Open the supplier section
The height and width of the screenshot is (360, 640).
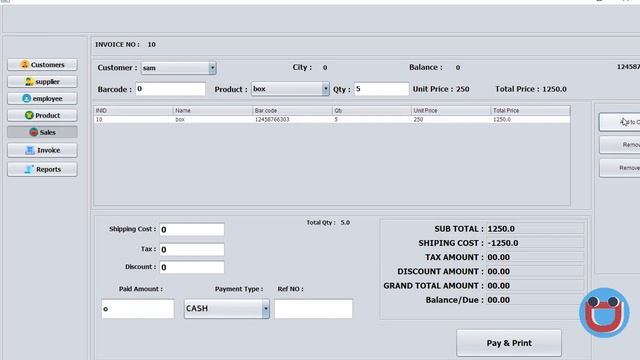[x=42, y=82]
